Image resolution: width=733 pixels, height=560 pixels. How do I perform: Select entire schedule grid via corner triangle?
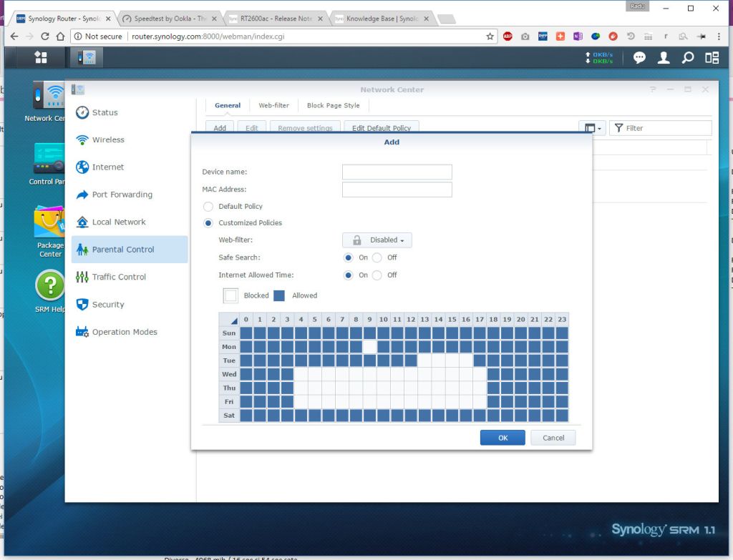coord(229,320)
